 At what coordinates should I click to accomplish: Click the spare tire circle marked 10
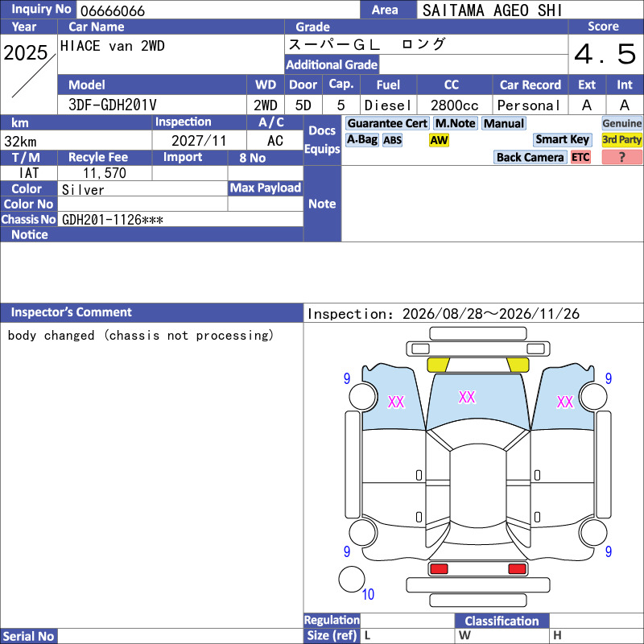pos(352,580)
